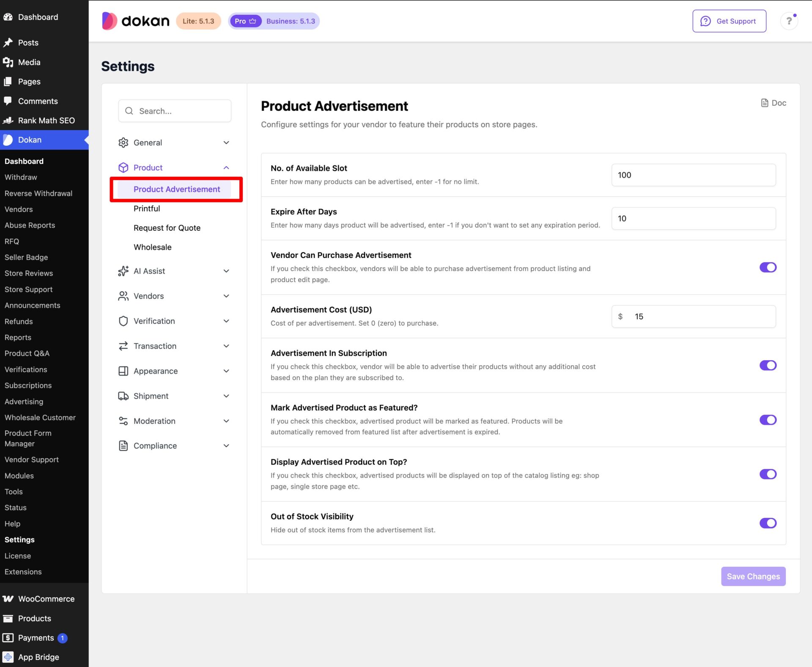Expand the Vendors settings chevron

pyautogui.click(x=226, y=296)
